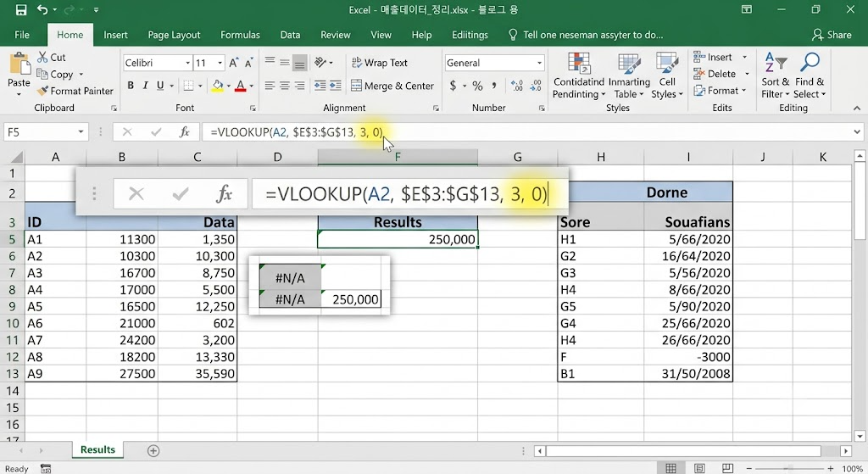This screenshot has height=474, width=868.
Task: Click the Undo arrow icon
Action: coord(43,9)
